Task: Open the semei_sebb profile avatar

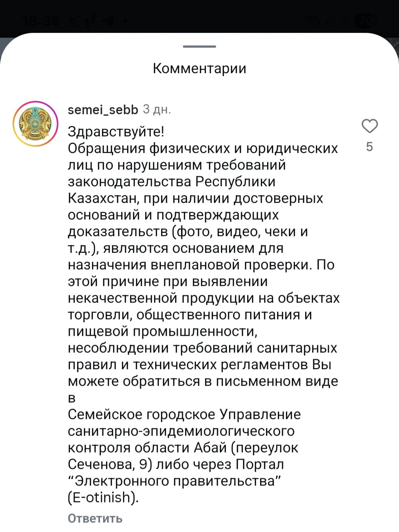Action: pyautogui.click(x=35, y=123)
